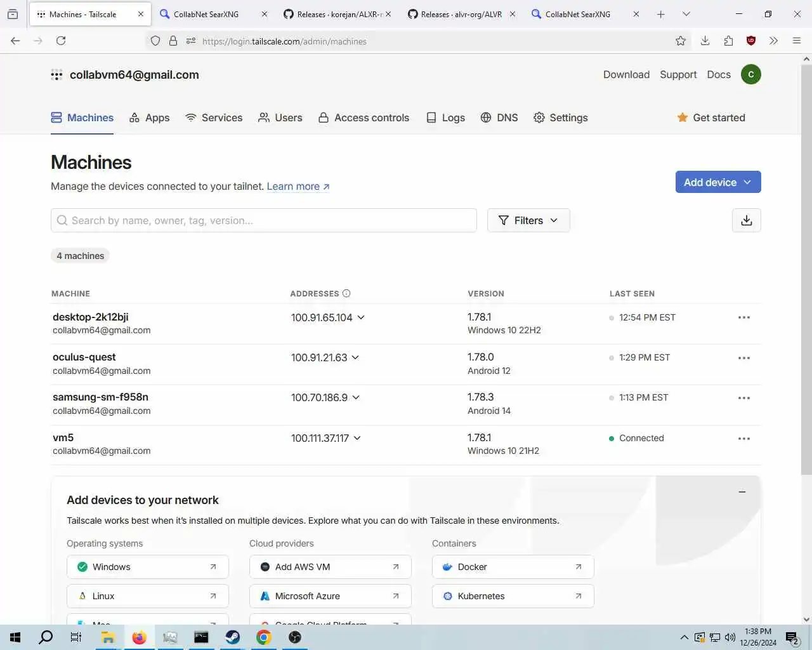This screenshot has height=650, width=812.
Task: Click the Download link
Action: point(626,74)
